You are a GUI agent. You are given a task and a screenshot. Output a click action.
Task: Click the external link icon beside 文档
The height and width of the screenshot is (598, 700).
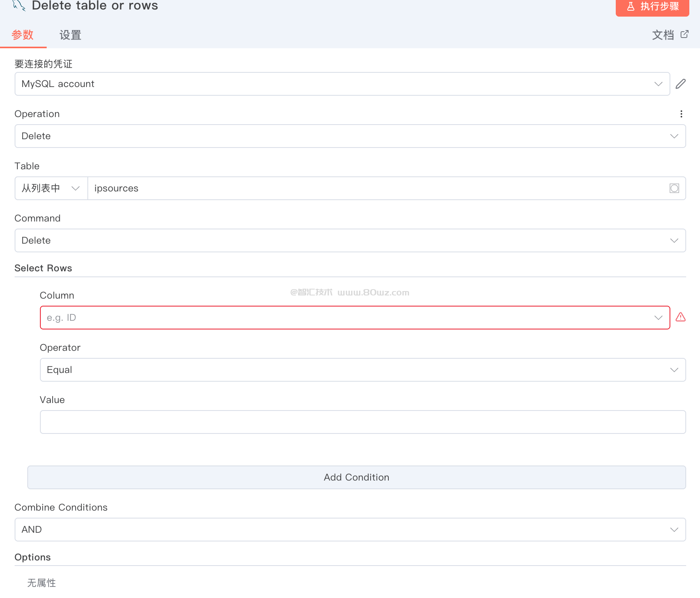click(685, 34)
